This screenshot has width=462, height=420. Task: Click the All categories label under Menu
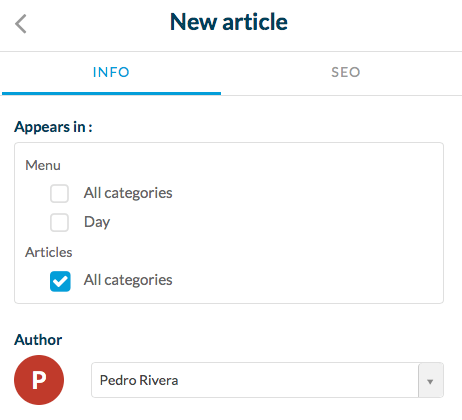coord(128,193)
